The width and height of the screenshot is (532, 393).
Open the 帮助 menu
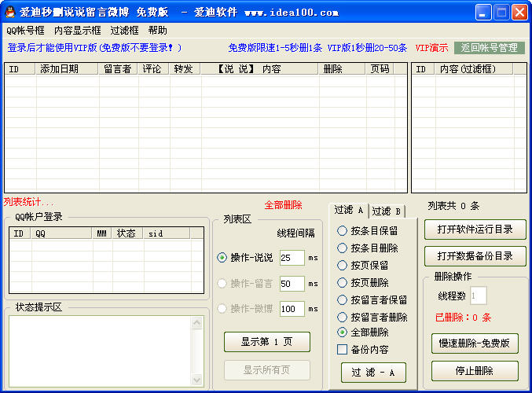157,31
